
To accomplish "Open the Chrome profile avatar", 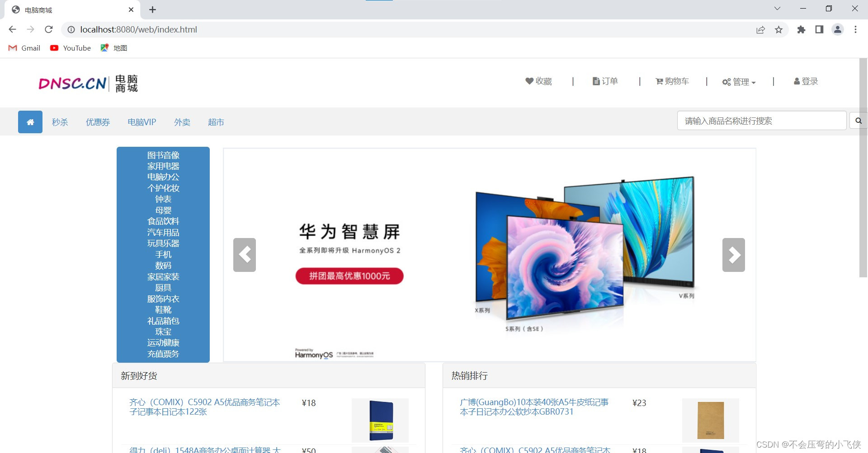I will click(x=838, y=29).
